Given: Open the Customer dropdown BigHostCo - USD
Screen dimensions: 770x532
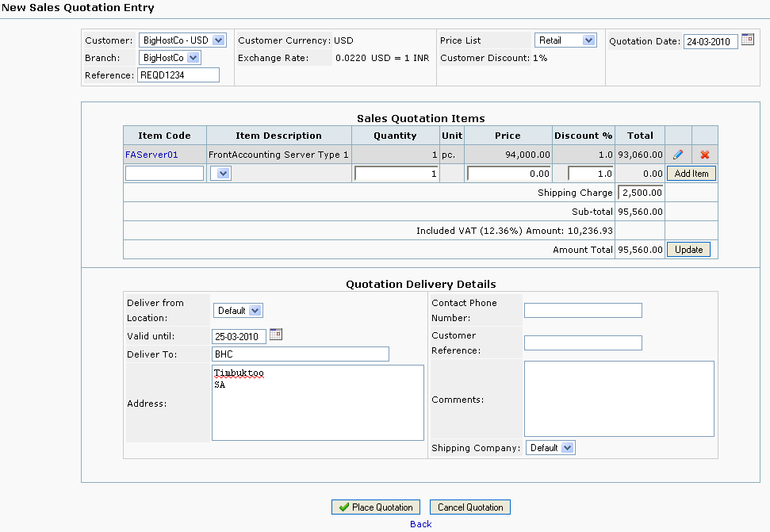Looking at the screenshot, I should (x=182, y=40).
